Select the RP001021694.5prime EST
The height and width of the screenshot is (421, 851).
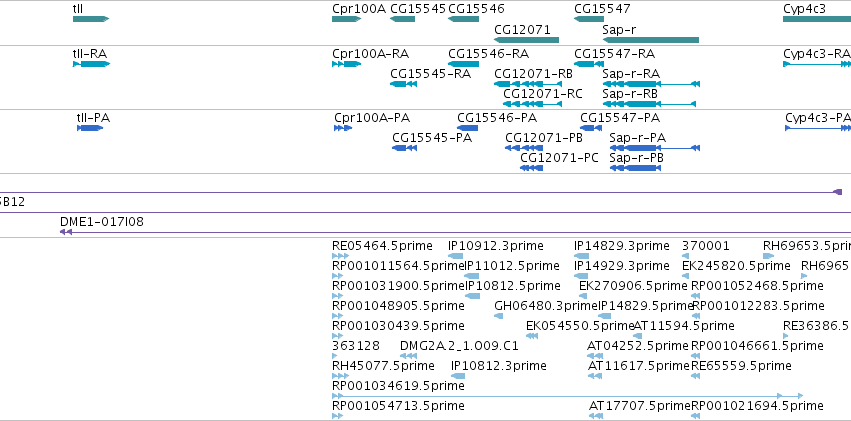pos(695,416)
